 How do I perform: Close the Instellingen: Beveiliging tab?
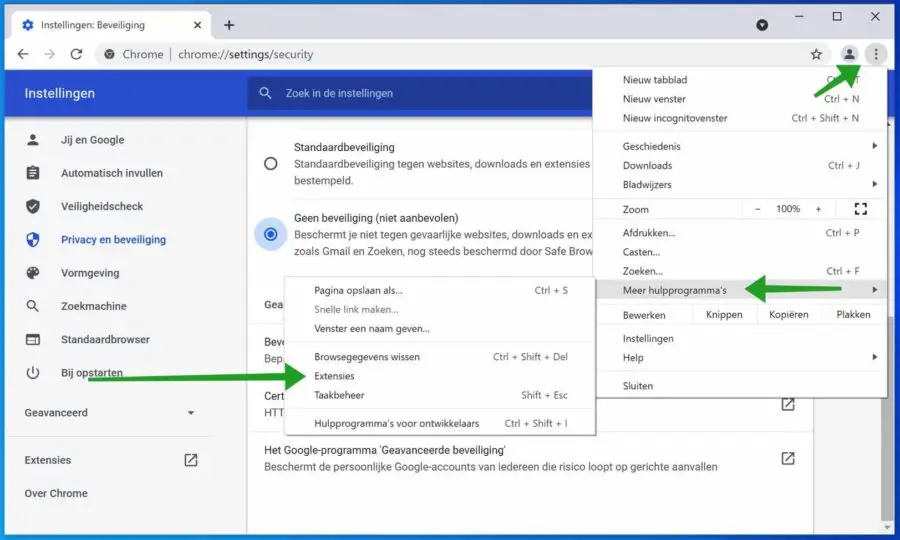pyautogui.click(x=197, y=25)
